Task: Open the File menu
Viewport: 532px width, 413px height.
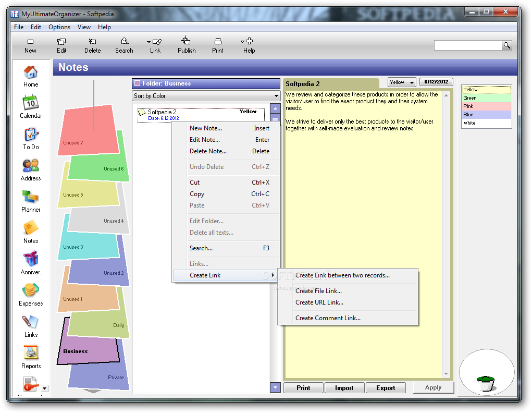Action: point(19,27)
